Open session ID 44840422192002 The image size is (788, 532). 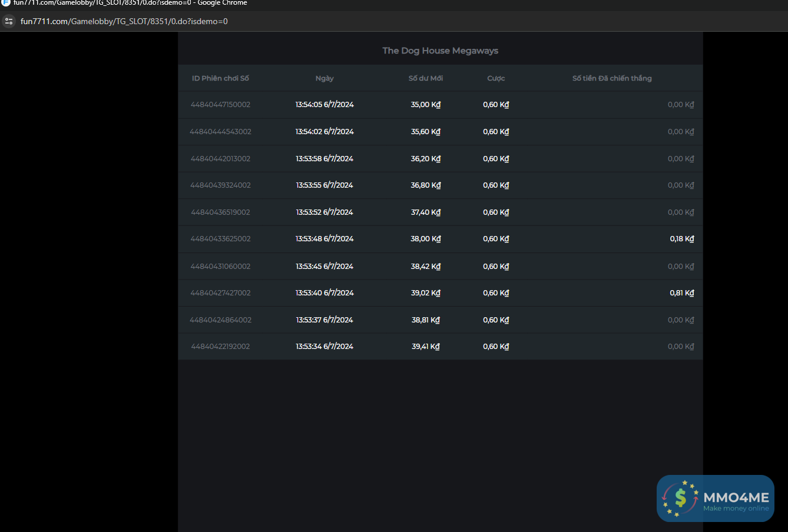pyautogui.click(x=220, y=347)
